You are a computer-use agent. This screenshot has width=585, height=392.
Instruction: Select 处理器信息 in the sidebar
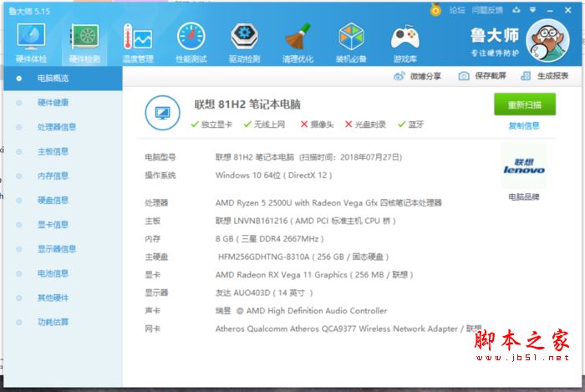point(63,127)
